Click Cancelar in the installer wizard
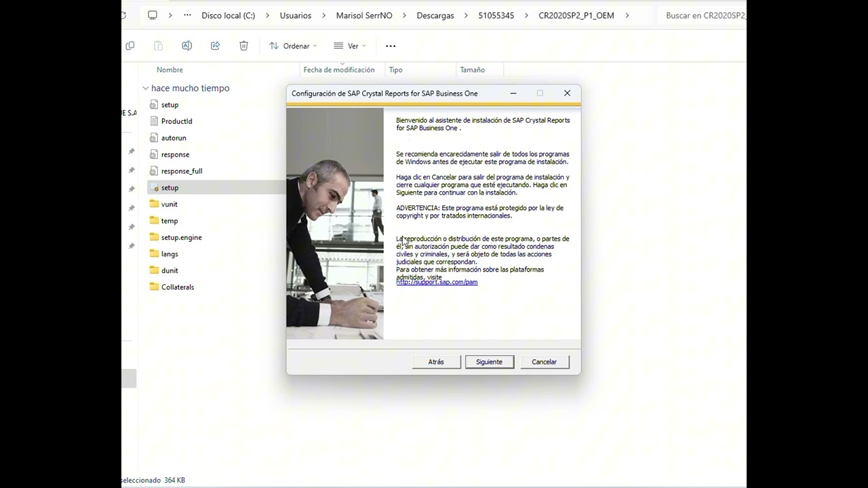Image resolution: width=868 pixels, height=488 pixels. [544, 362]
